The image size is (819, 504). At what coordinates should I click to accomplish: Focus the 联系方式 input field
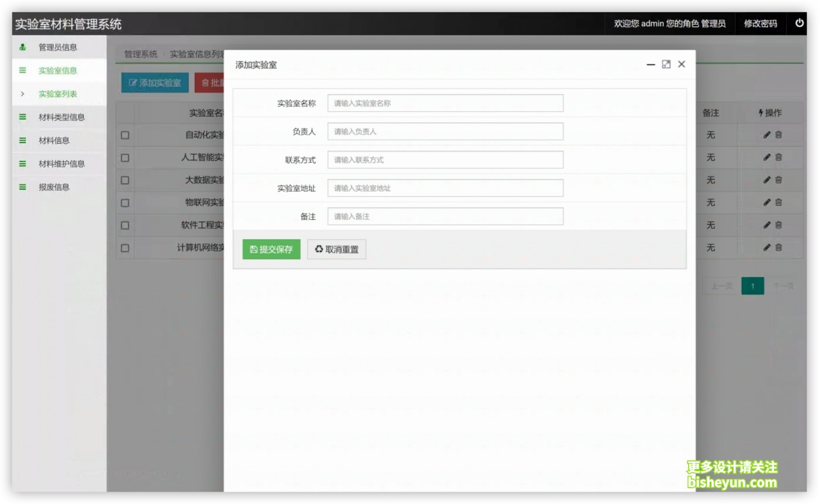coord(445,160)
